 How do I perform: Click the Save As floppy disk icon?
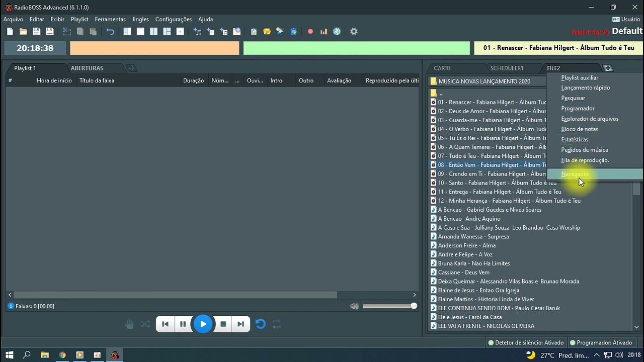coord(49,31)
